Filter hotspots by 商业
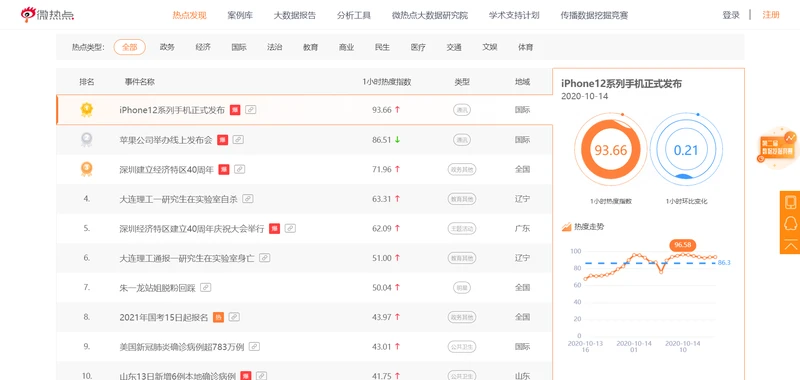This screenshot has height=380, width=800. (346, 47)
